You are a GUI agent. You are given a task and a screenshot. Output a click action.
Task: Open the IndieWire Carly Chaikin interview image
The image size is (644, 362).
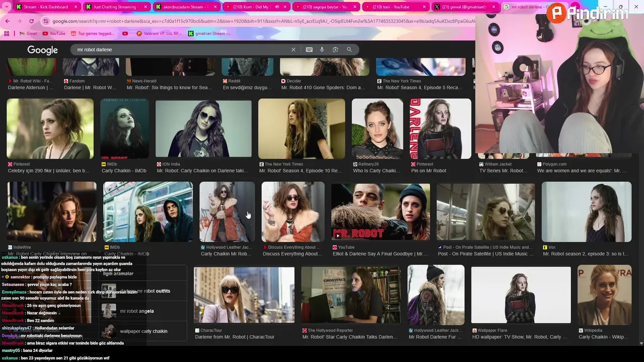(51, 212)
